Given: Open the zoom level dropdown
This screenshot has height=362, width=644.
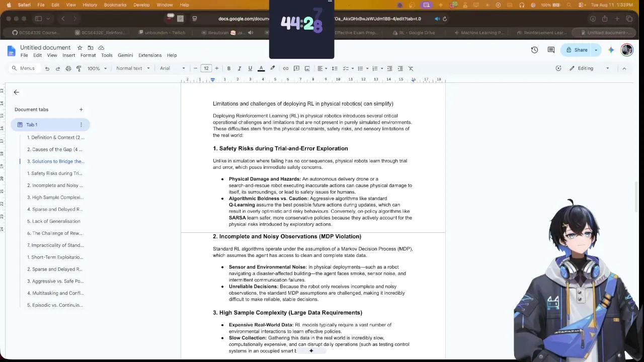Looking at the screenshot, I should point(97,68).
